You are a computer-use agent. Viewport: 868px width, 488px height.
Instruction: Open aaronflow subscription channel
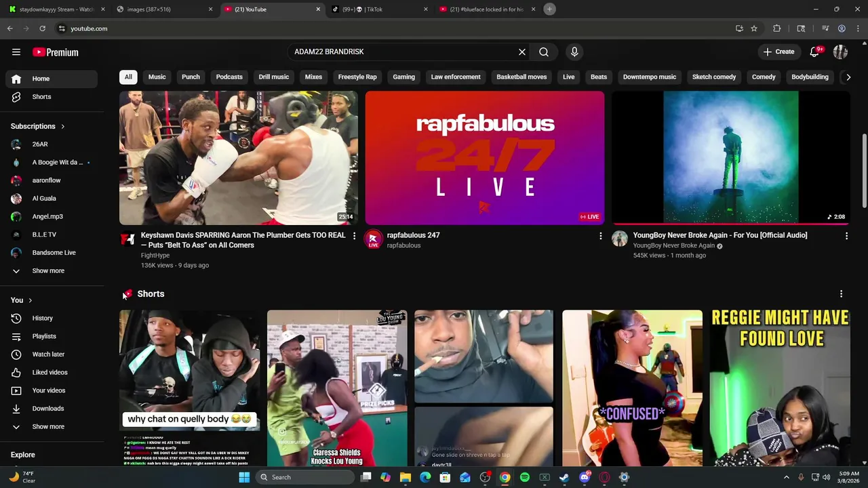[52, 180]
